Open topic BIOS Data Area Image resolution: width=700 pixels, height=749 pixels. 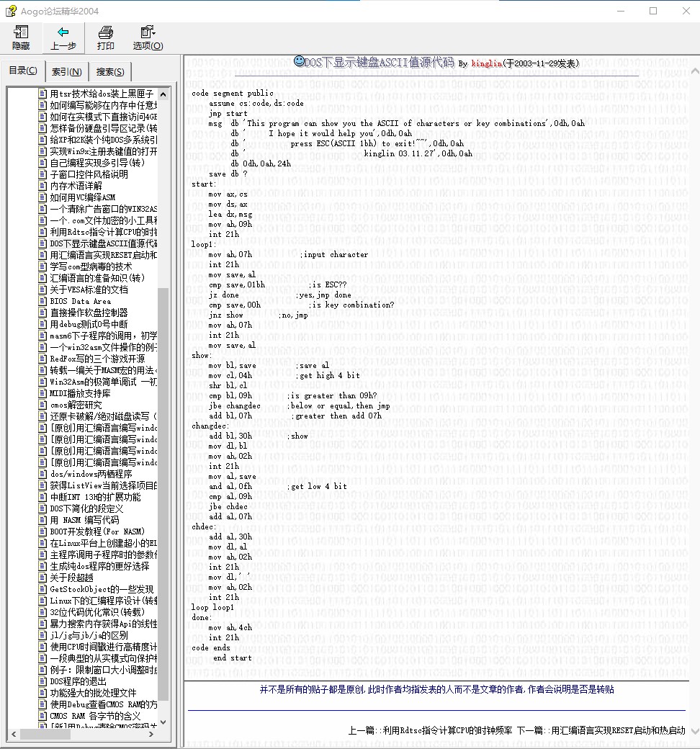(80, 301)
